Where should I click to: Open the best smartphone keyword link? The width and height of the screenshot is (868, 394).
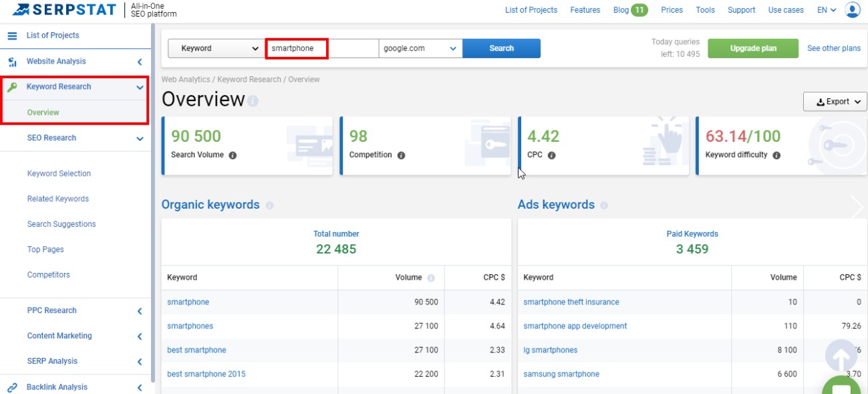pos(196,350)
